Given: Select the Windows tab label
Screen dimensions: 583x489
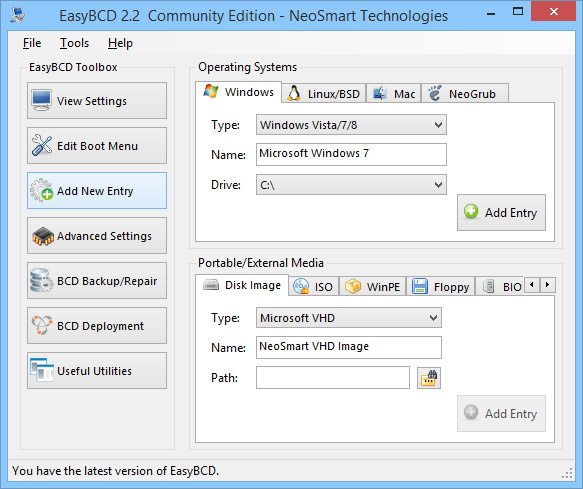Looking at the screenshot, I should pyautogui.click(x=249, y=92).
